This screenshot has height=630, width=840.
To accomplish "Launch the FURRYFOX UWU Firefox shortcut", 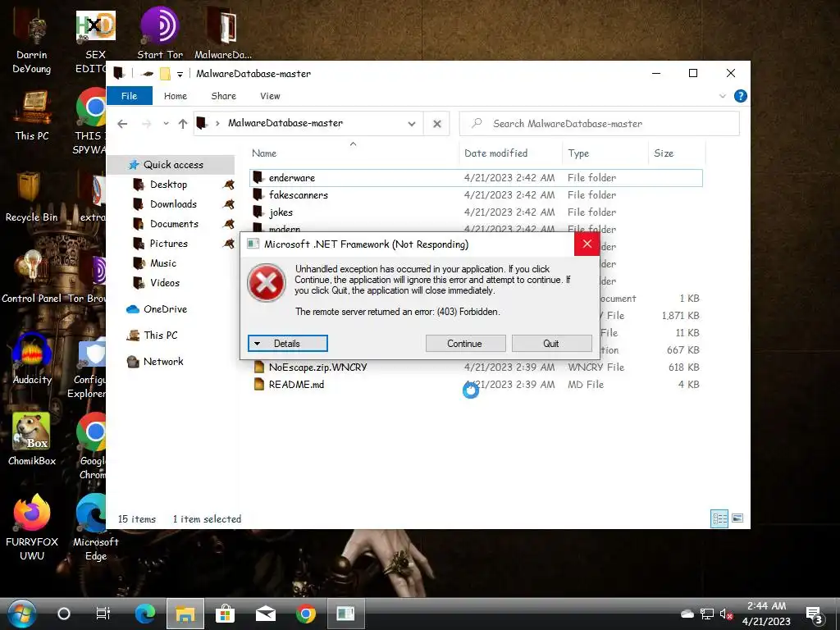I will pyautogui.click(x=32, y=527).
